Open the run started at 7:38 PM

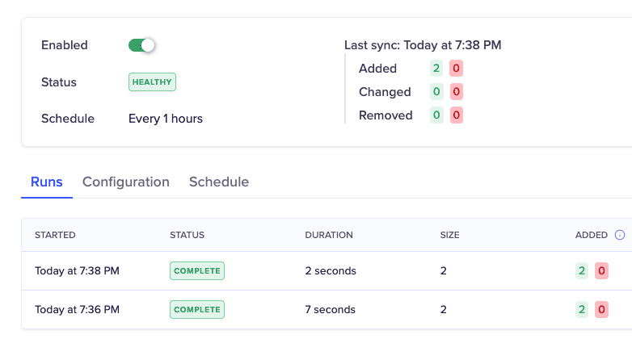(x=77, y=270)
